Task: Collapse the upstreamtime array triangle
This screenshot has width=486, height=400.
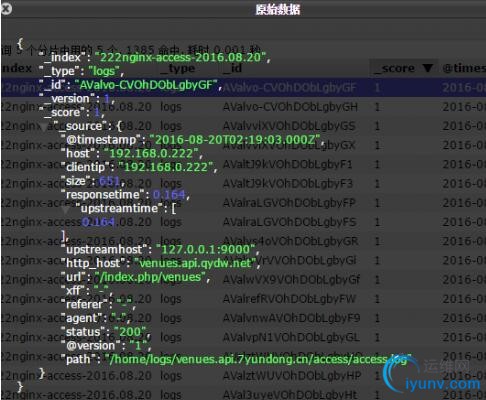Action: (66, 209)
